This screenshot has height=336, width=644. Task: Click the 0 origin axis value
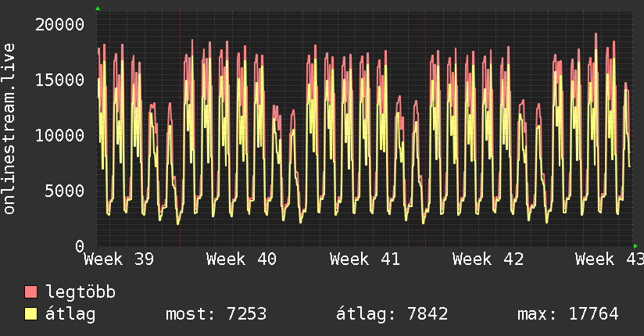click(80, 246)
